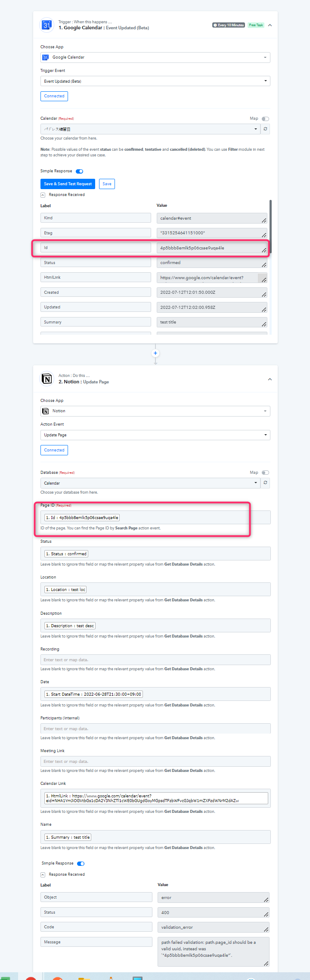Click into the Page ID field
The height and width of the screenshot is (980, 310).
(155, 517)
